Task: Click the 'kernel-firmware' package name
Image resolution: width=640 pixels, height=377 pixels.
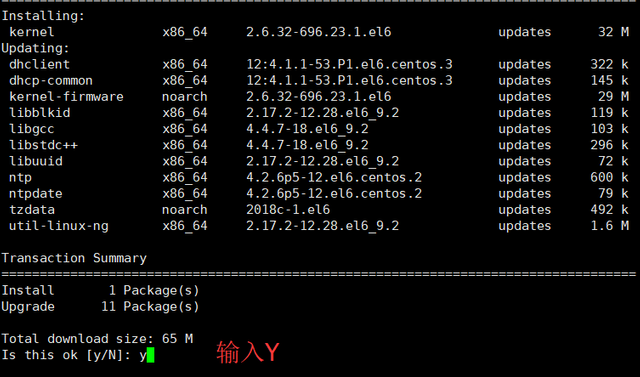Action: (66, 97)
